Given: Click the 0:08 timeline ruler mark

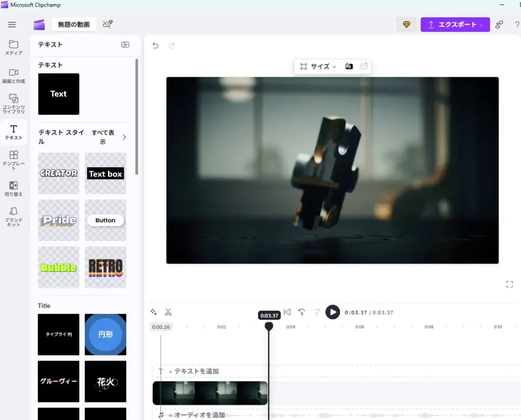Looking at the screenshot, I should pos(429,327).
